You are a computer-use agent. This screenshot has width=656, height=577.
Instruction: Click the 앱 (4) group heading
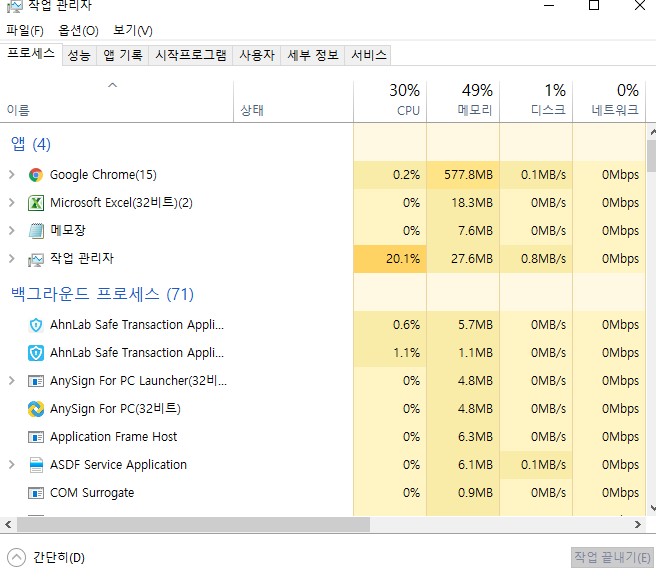(31, 144)
